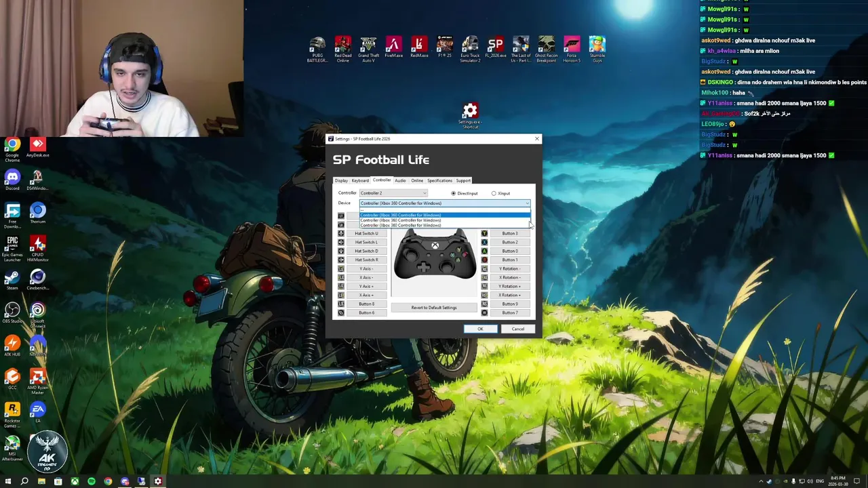
Task: Click the FL_2026.exe desktop icon
Action: pos(496,48)
